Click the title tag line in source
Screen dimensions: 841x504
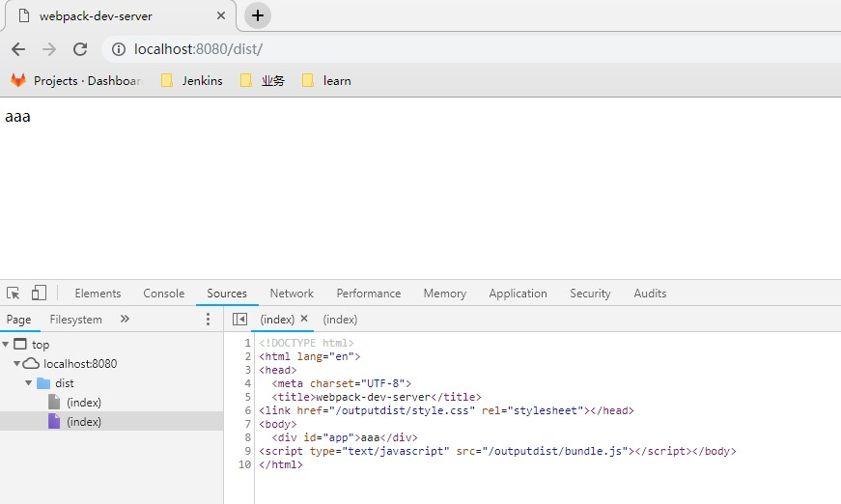pyautogui.click(x=377, y=397)
